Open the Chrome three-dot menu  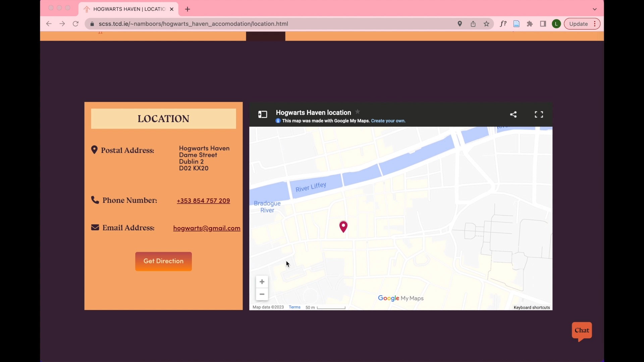tap(595, 24)
